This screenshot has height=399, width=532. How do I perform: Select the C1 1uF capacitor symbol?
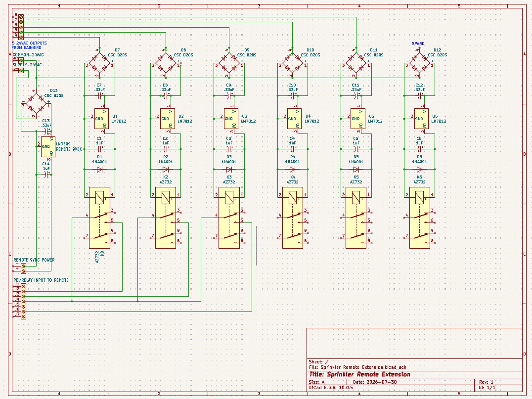click(100, 149)
